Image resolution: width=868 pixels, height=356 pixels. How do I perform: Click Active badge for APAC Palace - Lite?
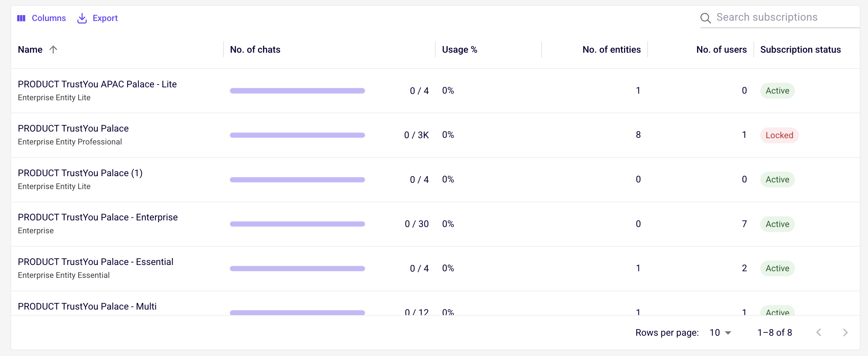click(777, 91)
